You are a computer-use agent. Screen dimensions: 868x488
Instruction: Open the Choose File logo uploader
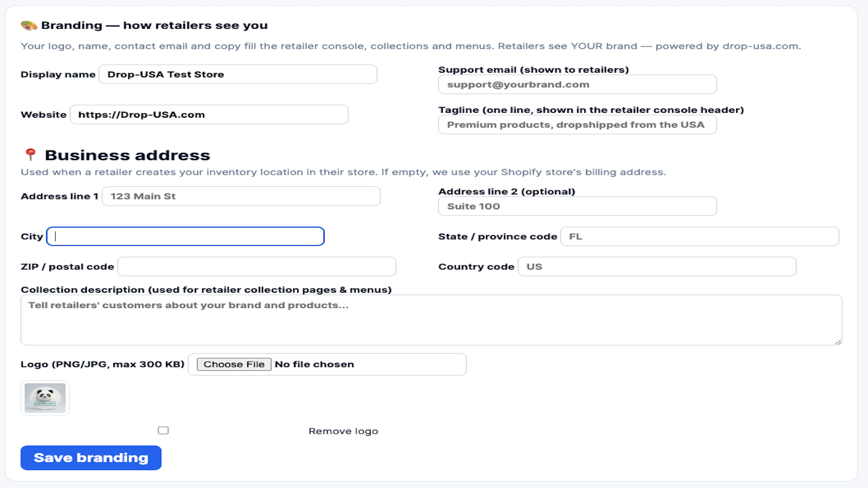[234, 364]
